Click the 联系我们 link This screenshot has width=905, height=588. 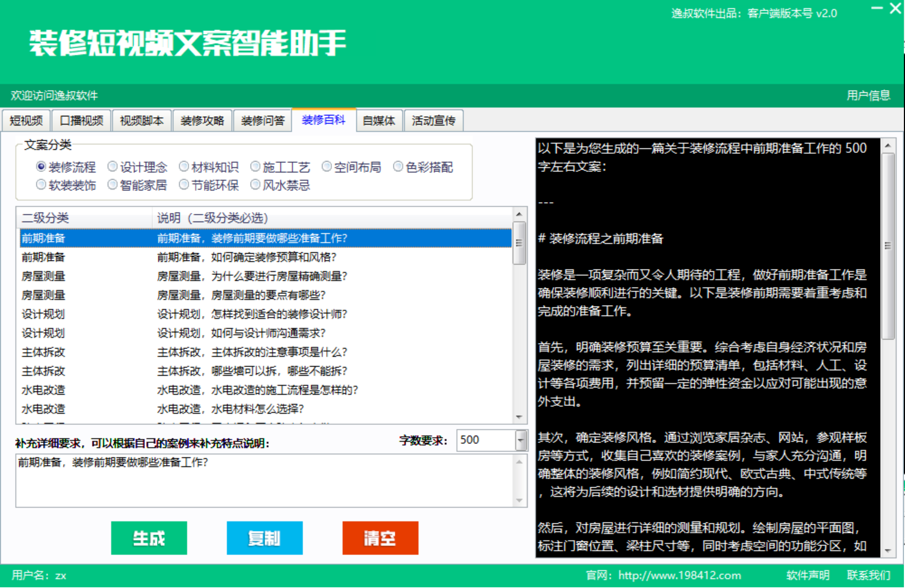point(869,575)
